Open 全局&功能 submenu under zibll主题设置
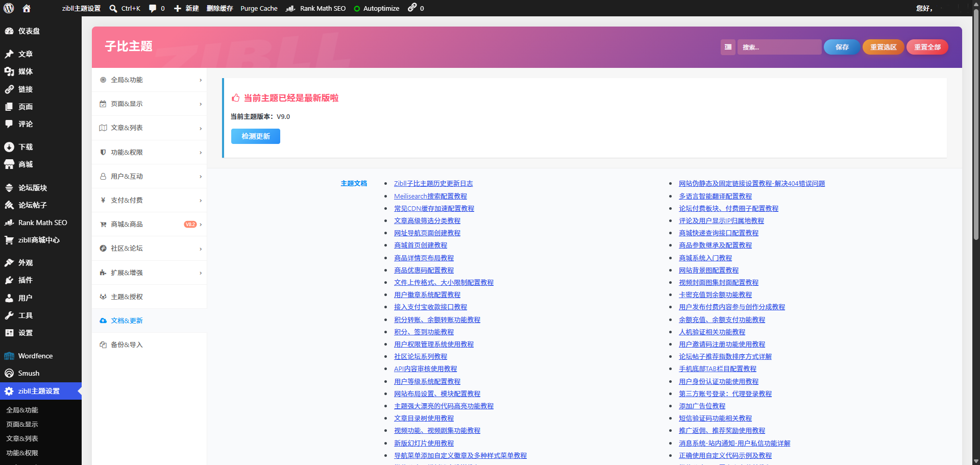 (22, 410)
